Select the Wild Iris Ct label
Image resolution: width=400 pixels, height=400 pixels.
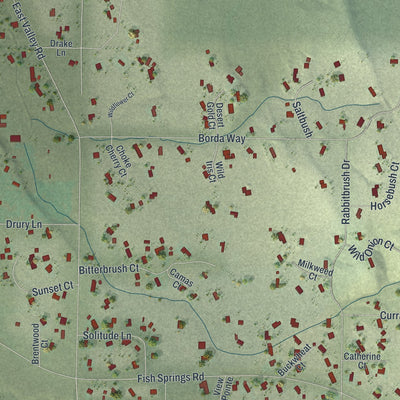pyautogui.click(x=215, y=171)
